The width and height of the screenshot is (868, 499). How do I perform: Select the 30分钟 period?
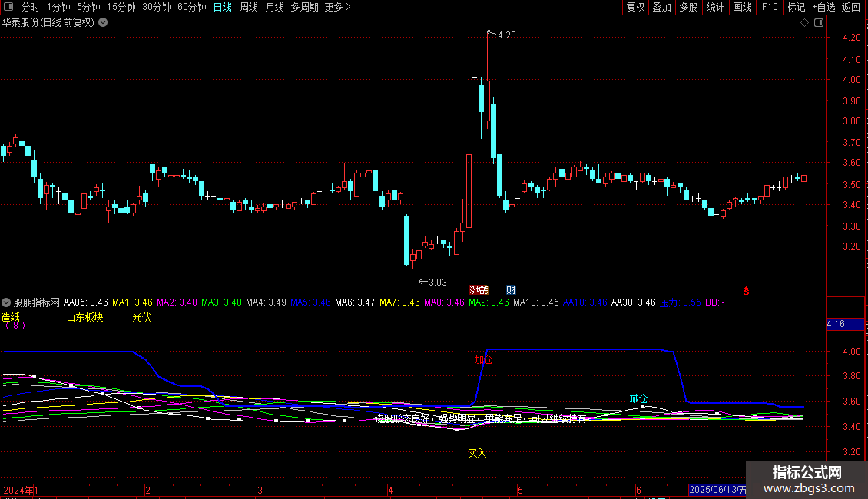157,7
